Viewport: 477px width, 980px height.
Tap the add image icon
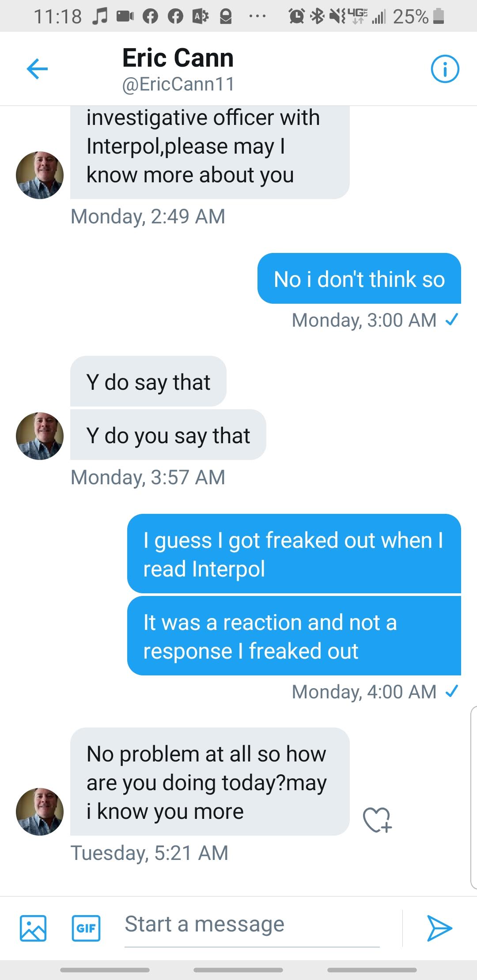point(33,928)
